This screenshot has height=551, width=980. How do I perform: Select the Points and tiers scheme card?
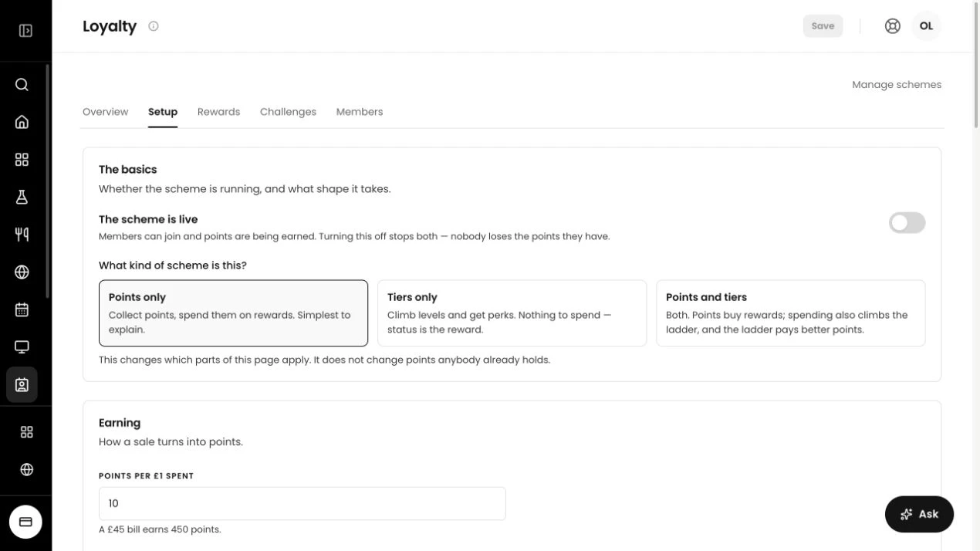pyautogui.click(x=790, y=313)
